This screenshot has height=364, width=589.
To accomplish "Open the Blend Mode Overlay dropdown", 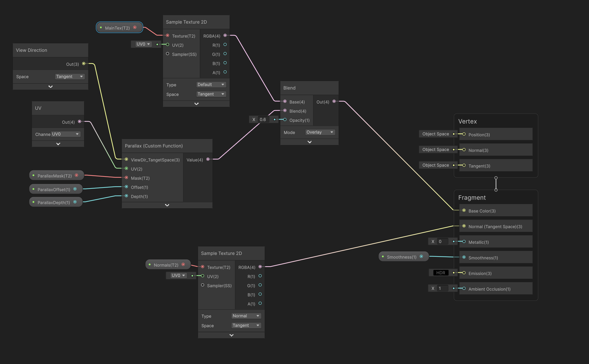I will (x=320, y=132).
